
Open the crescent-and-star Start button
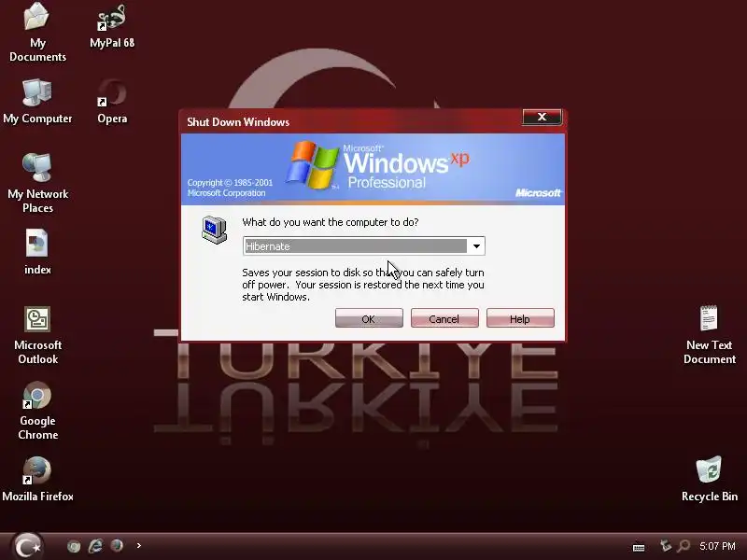point(27,546)
